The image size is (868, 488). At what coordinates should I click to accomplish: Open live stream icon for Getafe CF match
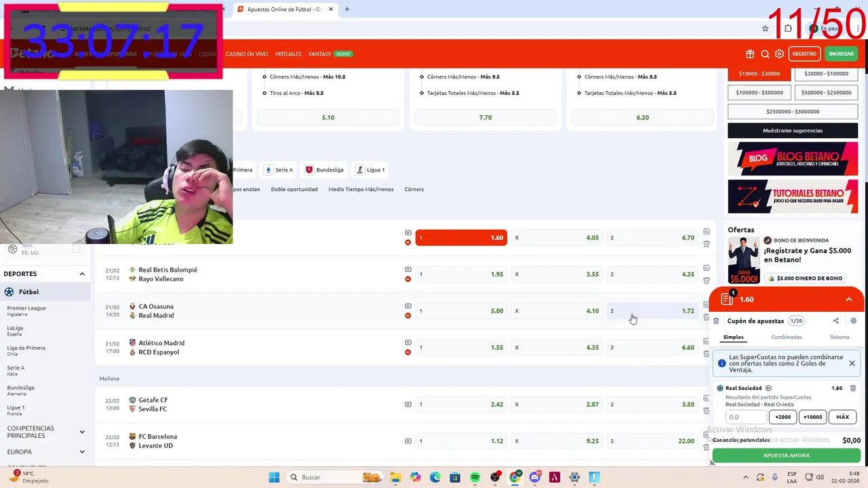coord(408,404)
